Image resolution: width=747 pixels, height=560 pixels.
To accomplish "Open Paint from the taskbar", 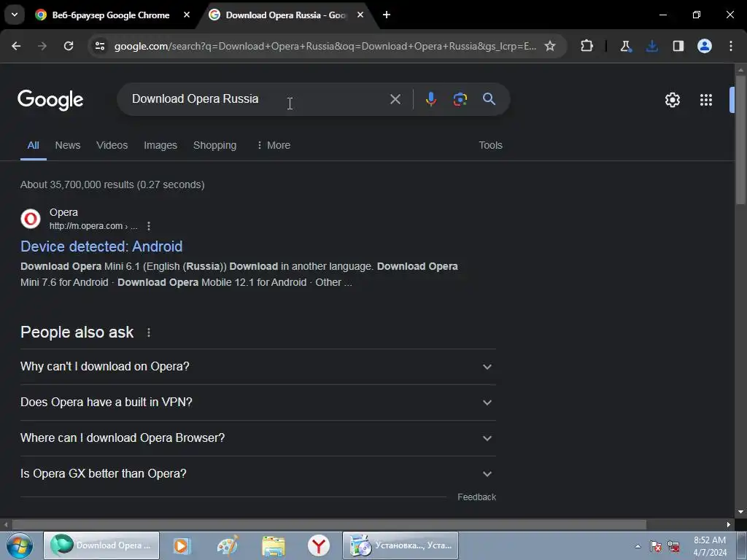I will click(228, 545).
